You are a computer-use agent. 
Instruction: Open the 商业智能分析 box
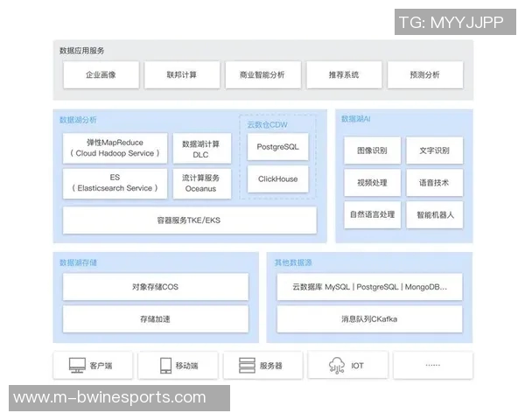click(x=262, y=74)
